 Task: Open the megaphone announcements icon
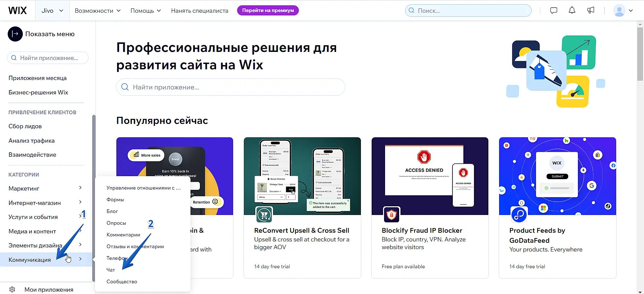(591, 10)
